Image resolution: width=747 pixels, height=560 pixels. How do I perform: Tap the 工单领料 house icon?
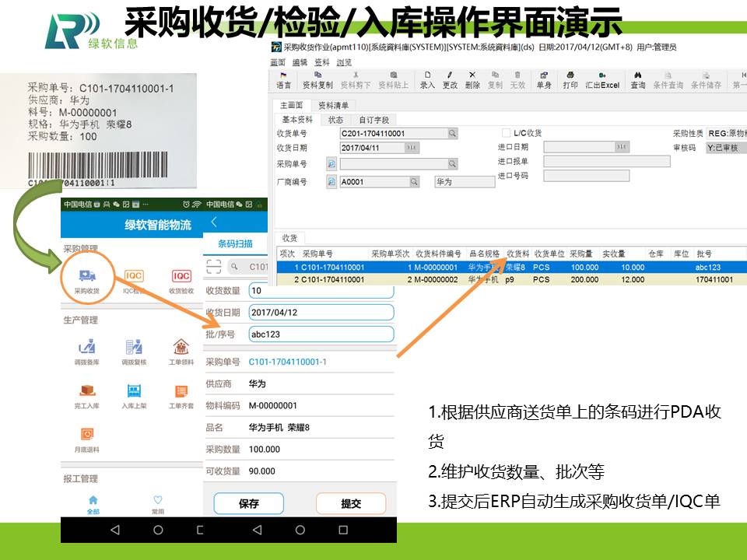point(181,347)
